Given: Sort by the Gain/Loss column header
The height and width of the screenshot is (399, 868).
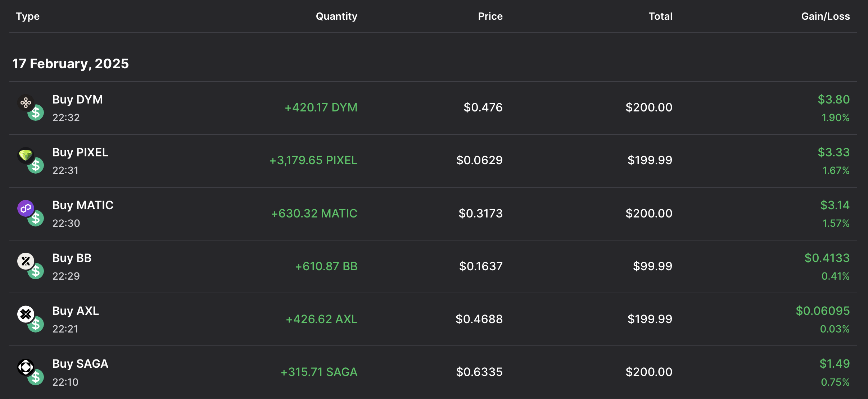Looking at the screenshot, I should click(x=825, y=16).
